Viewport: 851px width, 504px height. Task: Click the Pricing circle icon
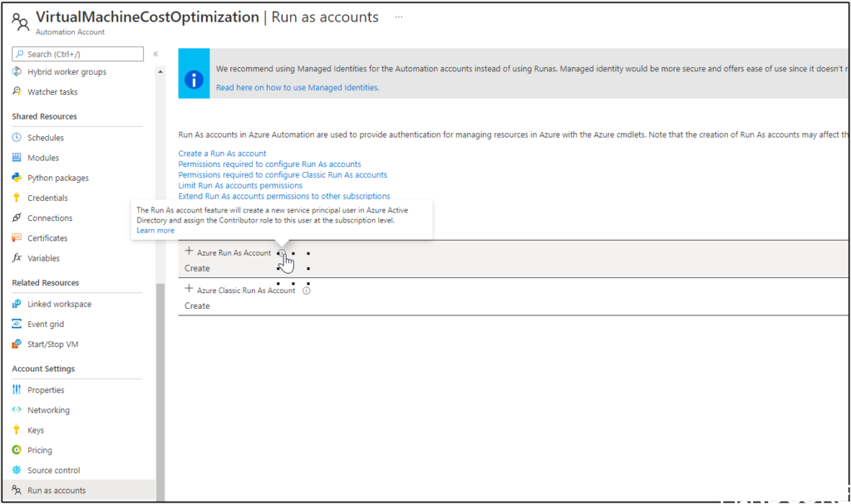(x=17, y=450)
